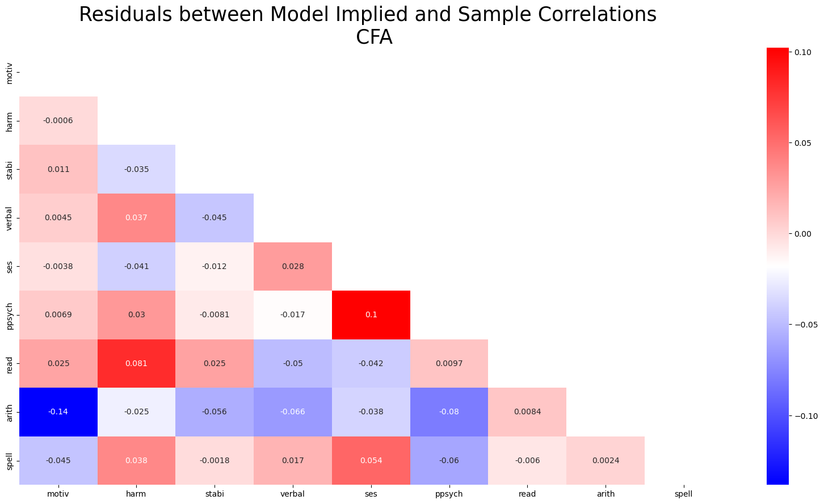Select the -0.0006 cell under motiv
The image size is (824, 504).
tap(58, 120)
